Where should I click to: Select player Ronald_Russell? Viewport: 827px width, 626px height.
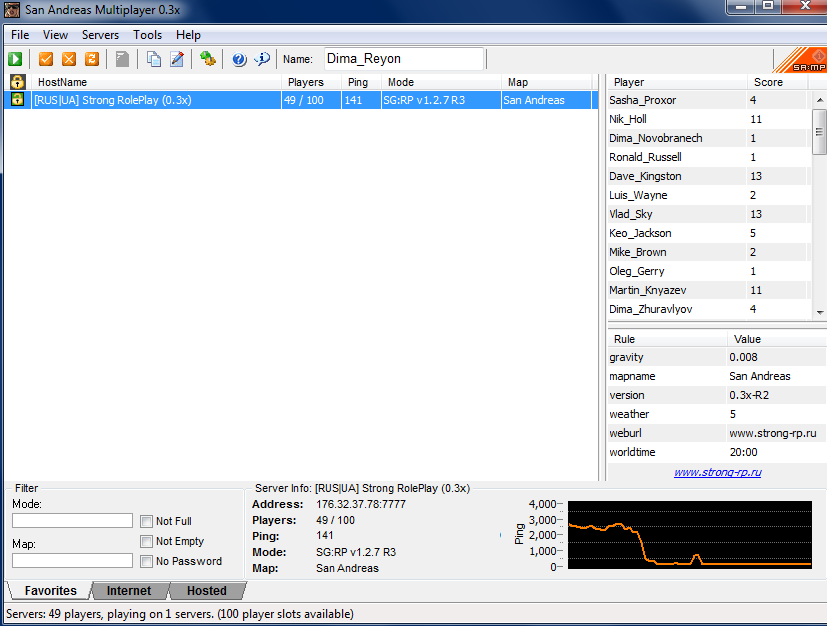(708, 157)
